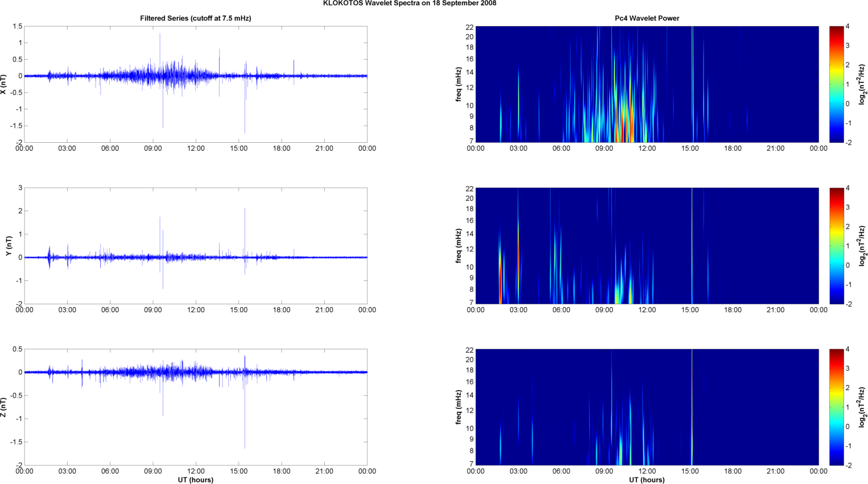Click the bottom spectrogram's colorbar

836,407
